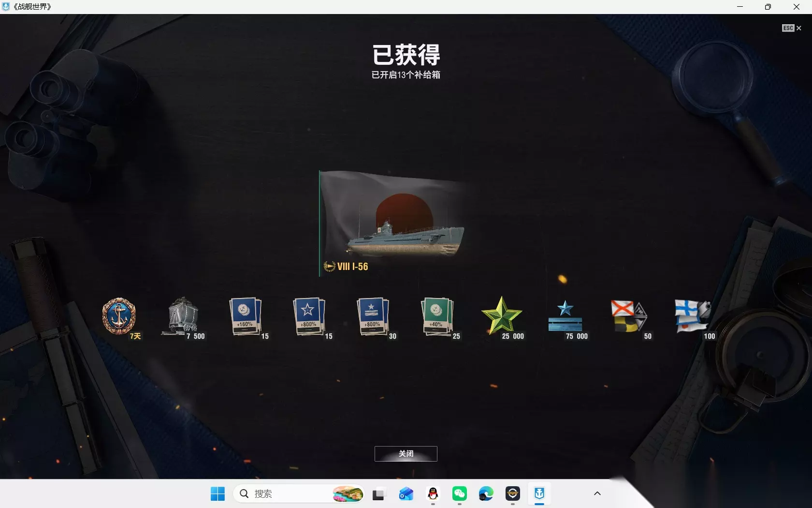The image size is (812, 508).
Task: Open the Windows Start menu
Action: click(218, 493)
